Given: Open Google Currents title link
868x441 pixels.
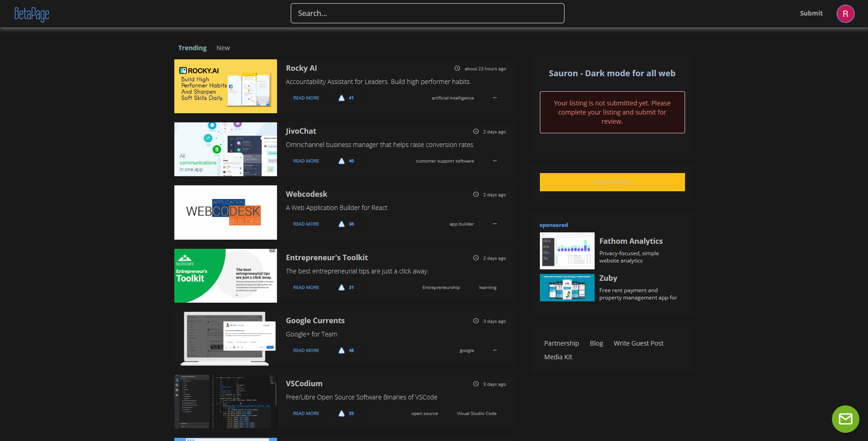Looking at the screenshot, I should point(315,320).
